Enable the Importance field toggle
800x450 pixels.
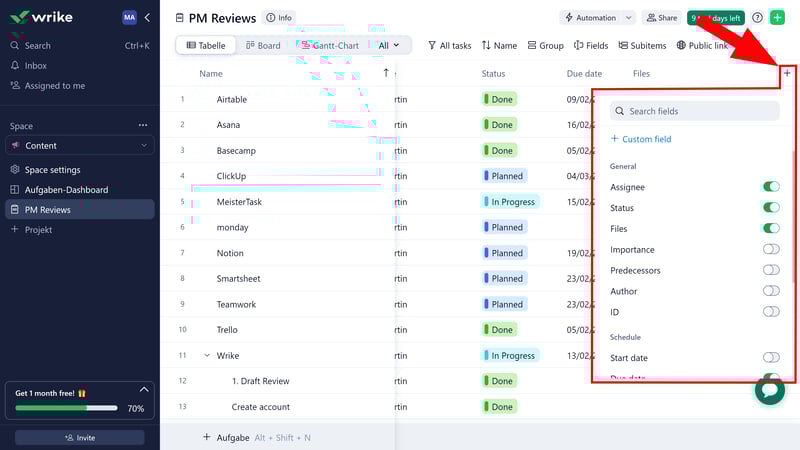click(x=771, y=249)
